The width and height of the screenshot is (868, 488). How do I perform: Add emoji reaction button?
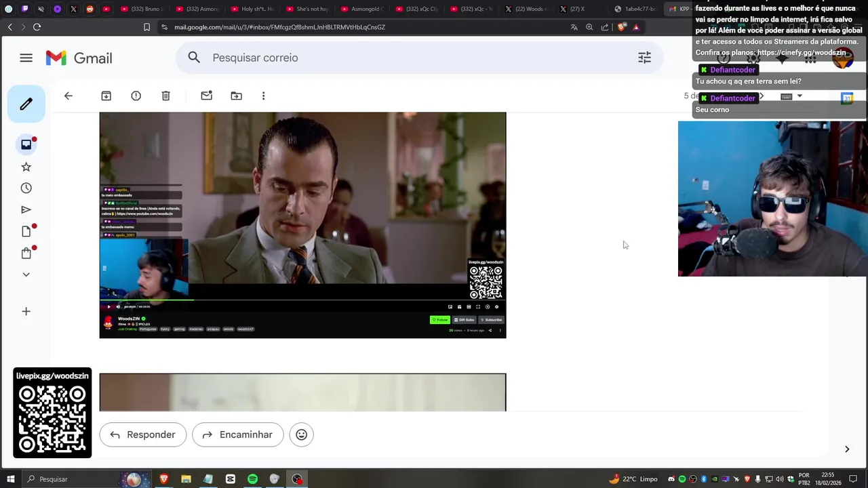pos(301,434)
